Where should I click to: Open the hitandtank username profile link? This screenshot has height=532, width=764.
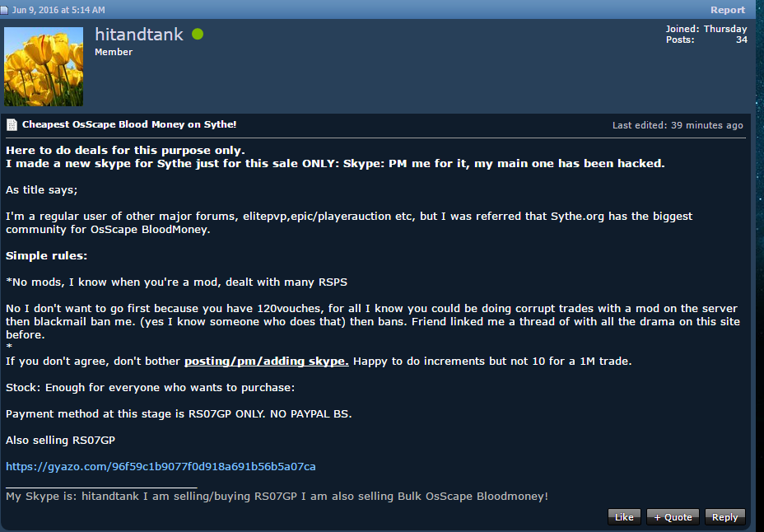coord(139,34)
